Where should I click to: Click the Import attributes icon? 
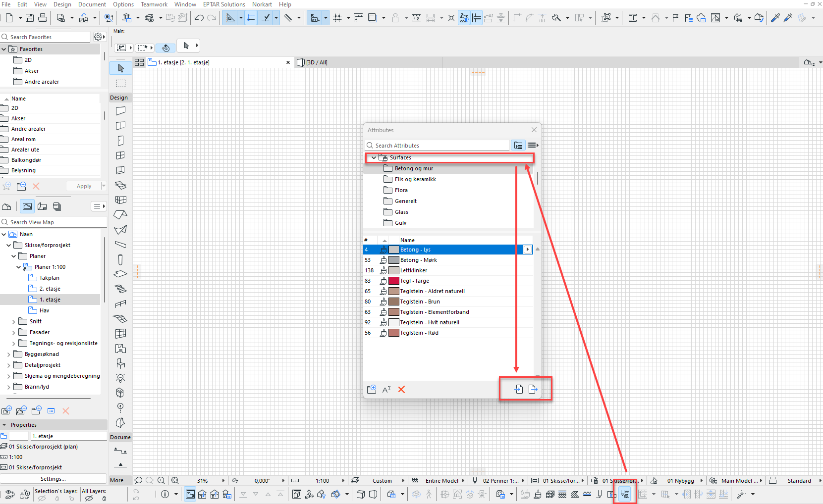[x=518, y=389]
